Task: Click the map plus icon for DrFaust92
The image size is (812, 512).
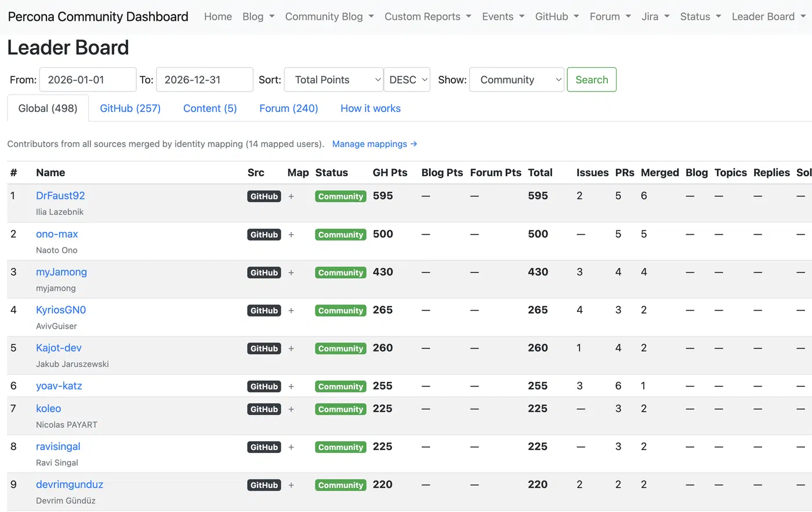Action: [x=291, y=197]
